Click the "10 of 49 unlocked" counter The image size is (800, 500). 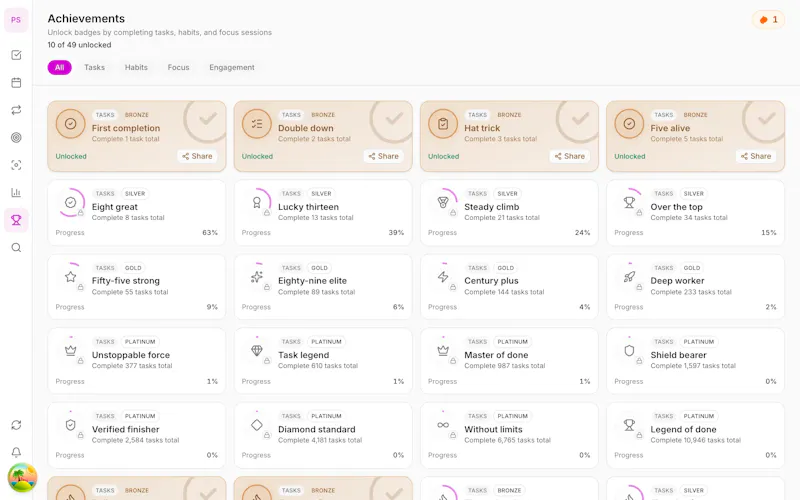click(79, 45)
